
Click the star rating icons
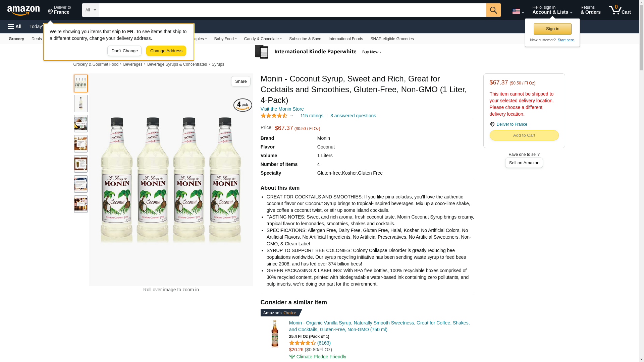coord(274,116)
